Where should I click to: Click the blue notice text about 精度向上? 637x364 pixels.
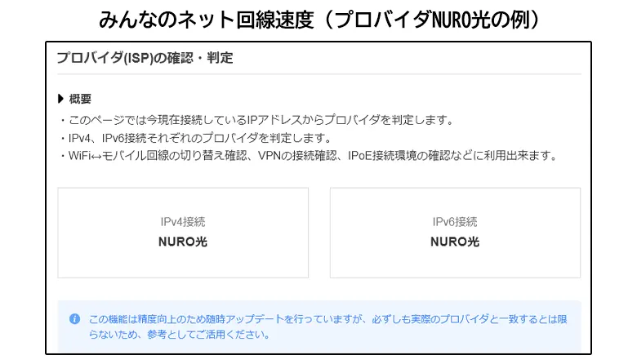point(327,319)
